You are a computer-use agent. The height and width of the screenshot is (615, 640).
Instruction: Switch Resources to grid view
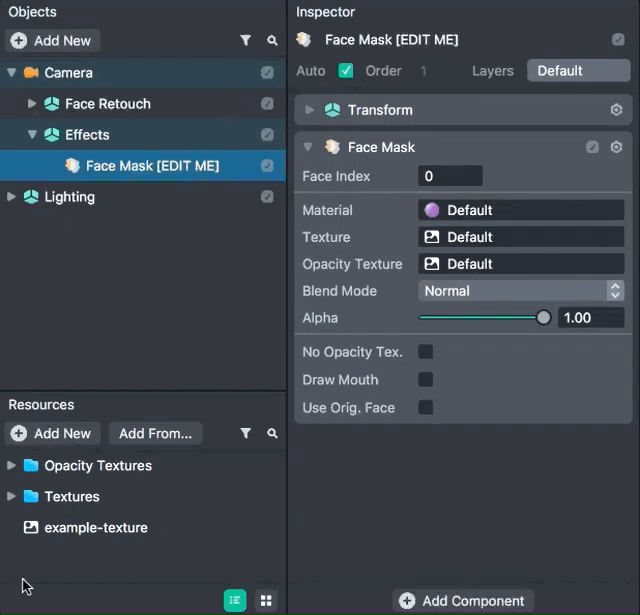tap(266, 600)
